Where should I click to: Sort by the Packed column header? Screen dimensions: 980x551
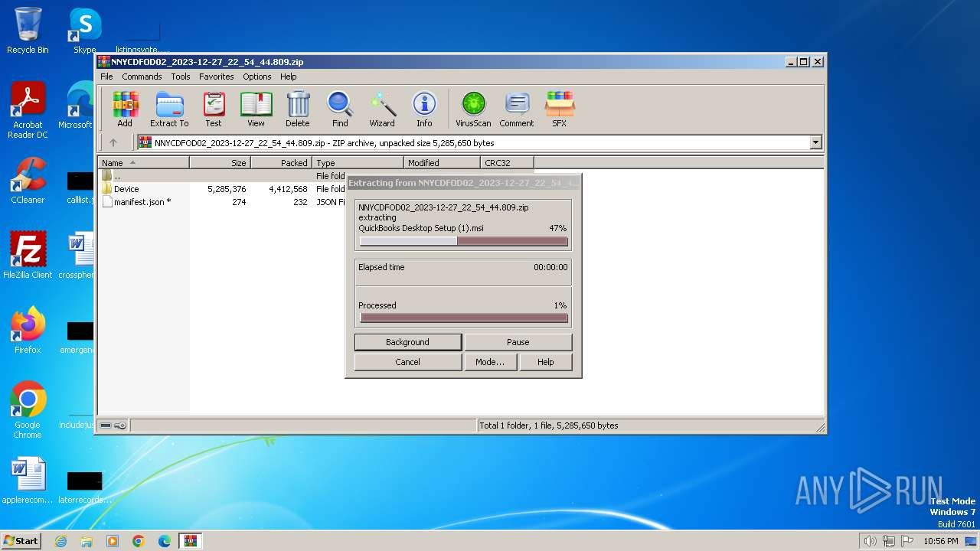click(x=282, y=163)
